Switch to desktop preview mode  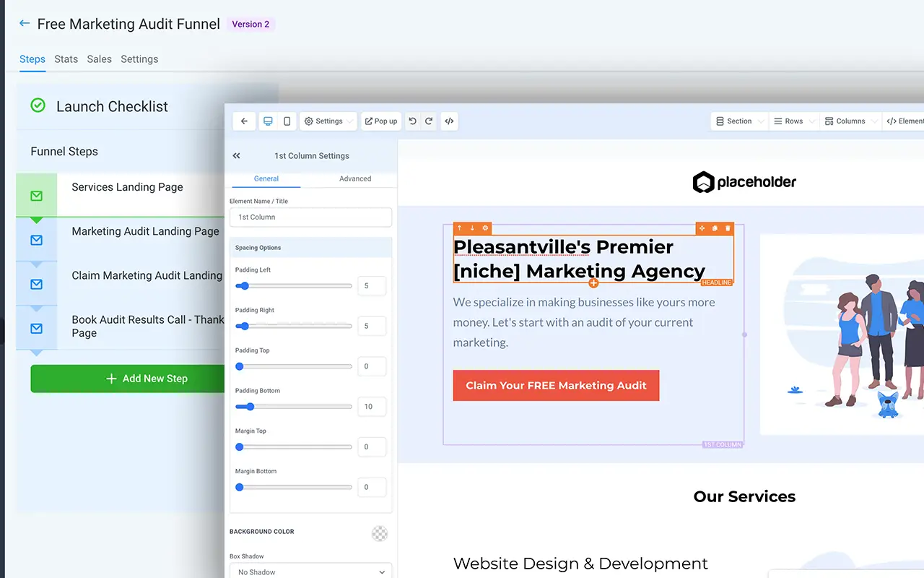click(x=268, y=121)
